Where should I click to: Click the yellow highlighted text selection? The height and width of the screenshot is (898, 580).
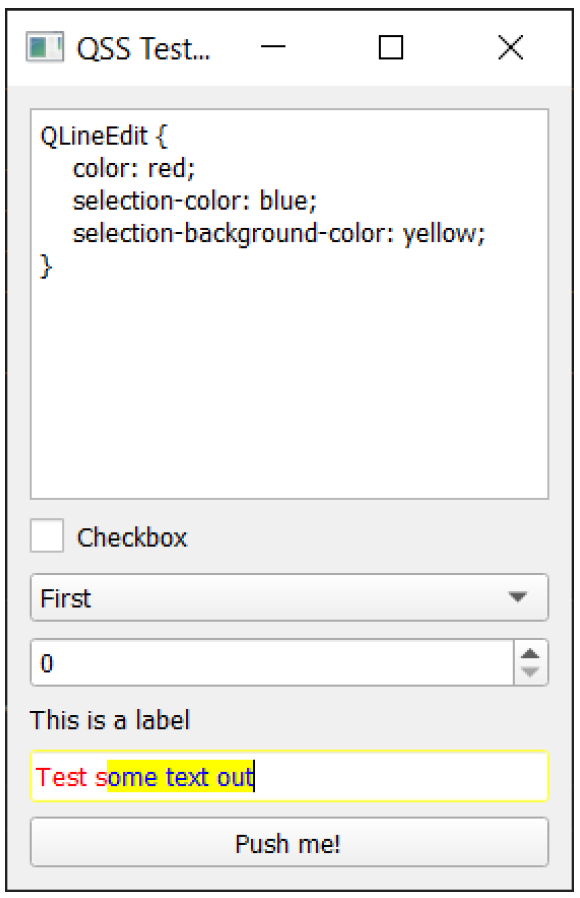(180, 776)
